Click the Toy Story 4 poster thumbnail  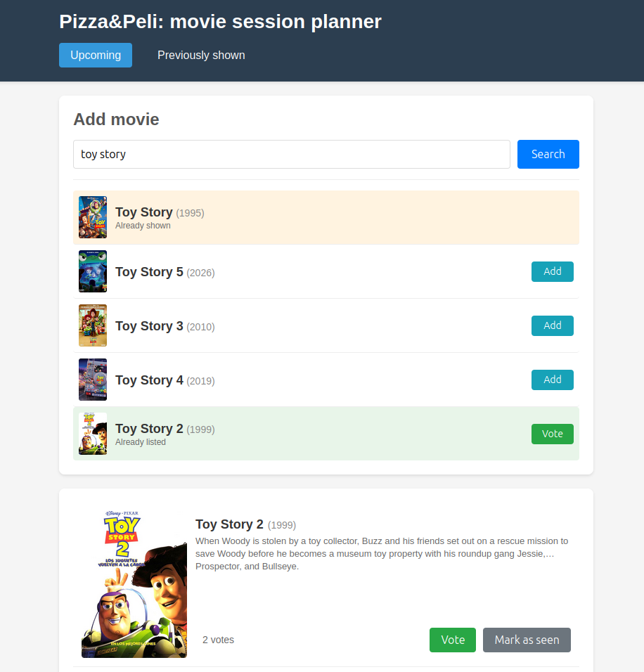93,380
